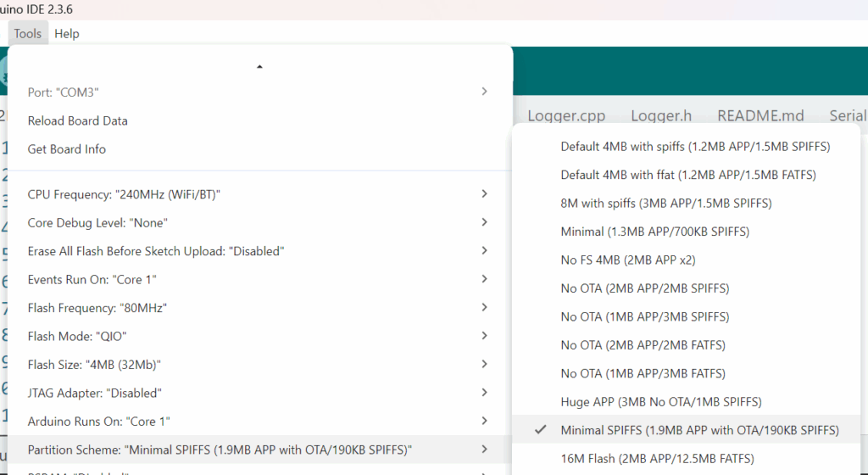Select Get Board Info
The height and width of the screenshot is (475, 868).
click(67, 149)
